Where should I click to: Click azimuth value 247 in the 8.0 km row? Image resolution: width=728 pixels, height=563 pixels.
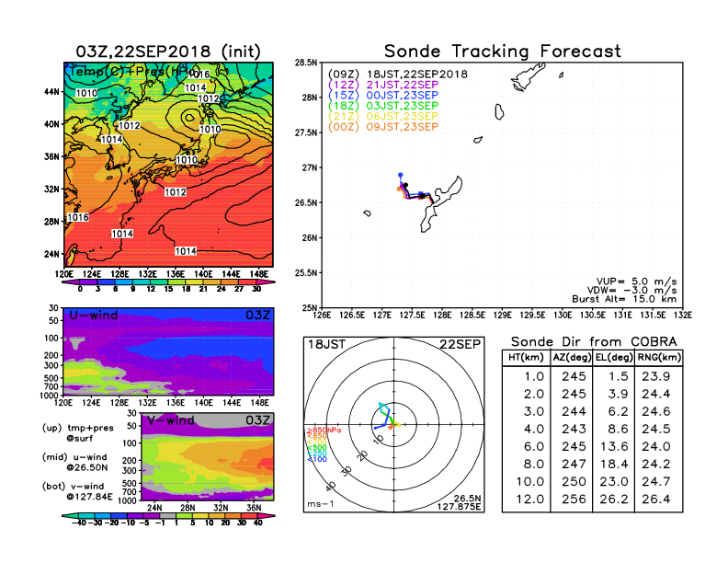(574, 464)
